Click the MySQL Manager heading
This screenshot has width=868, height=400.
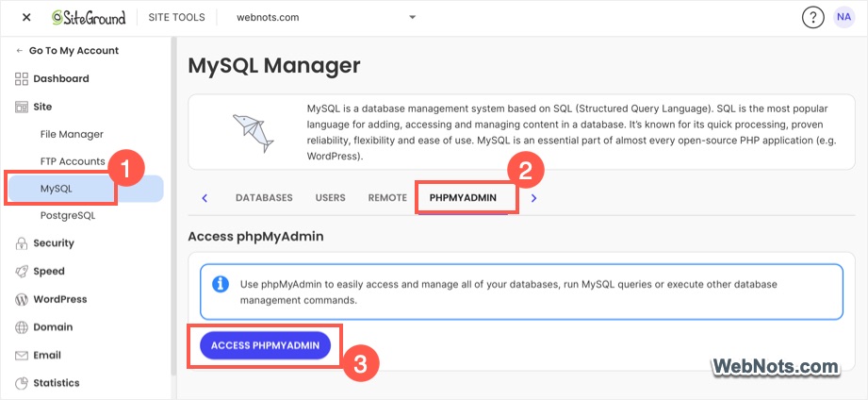click(274, 66)
